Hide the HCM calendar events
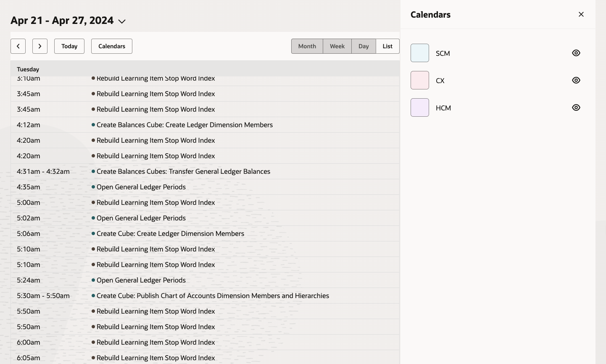 [x=576, y=107]
